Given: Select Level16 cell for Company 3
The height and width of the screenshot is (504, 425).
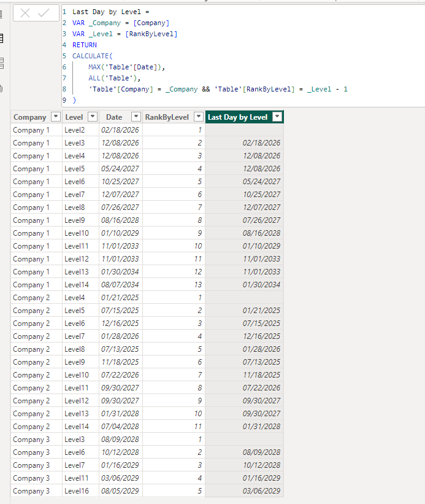Looking at the screenshot, I should tap(80, 491).
